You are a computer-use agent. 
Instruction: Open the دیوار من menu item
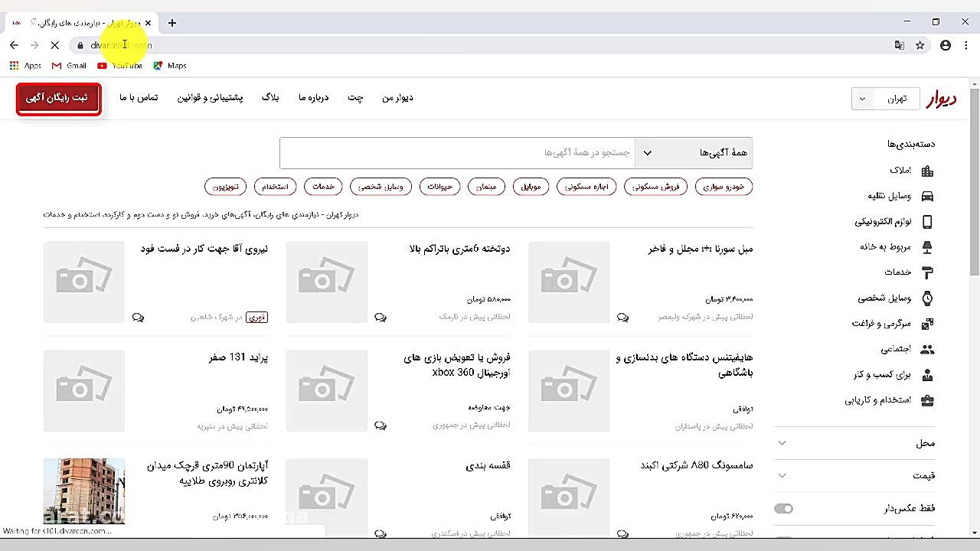pyautogui.click(x=397, y=98)
